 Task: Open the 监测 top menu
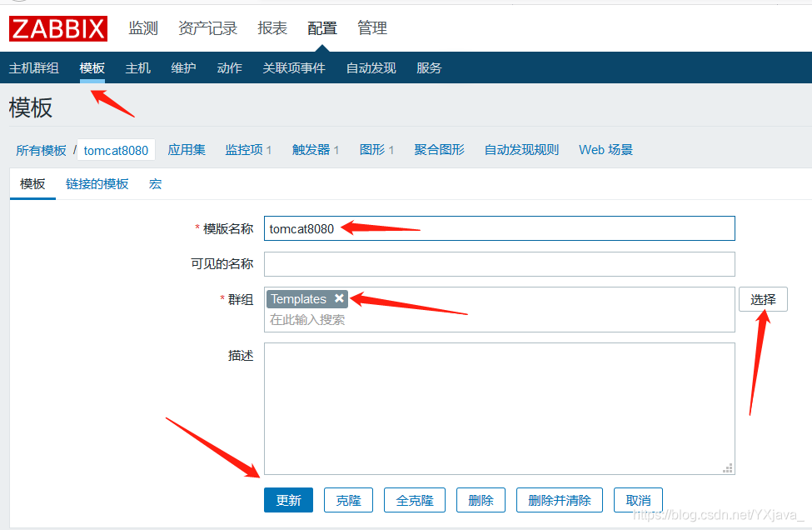143,28
